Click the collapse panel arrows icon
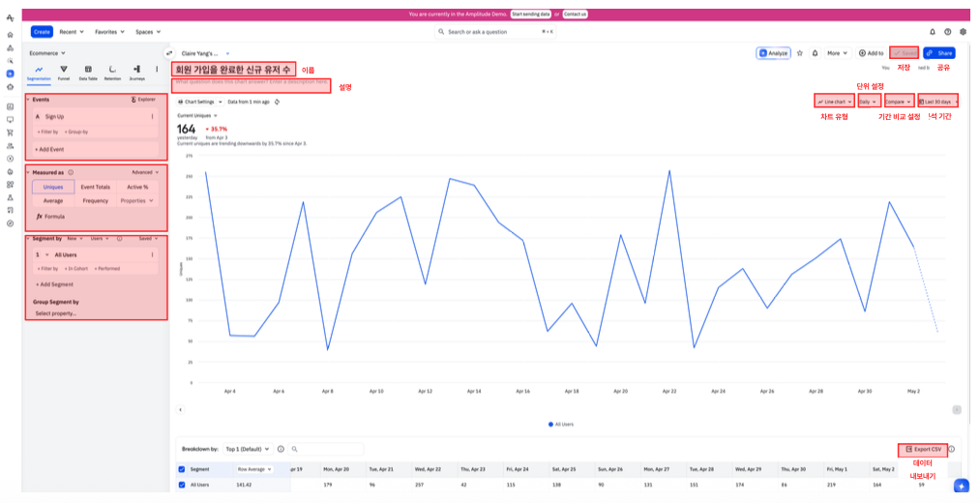The image size is (980, 503). tap(168, 54)
